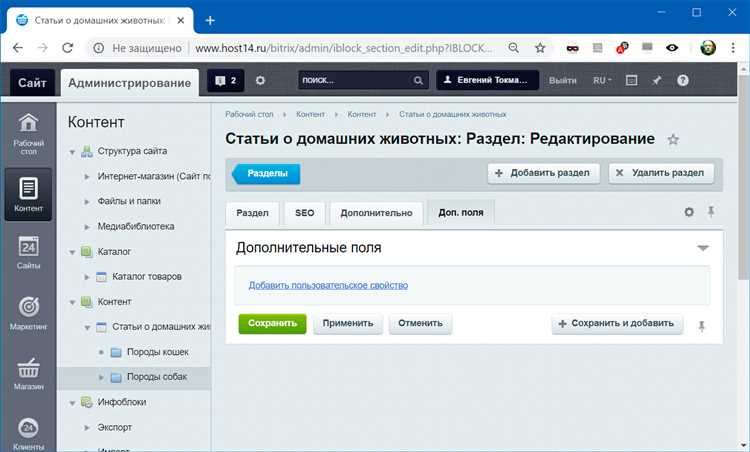The width and height of the screenshot is (750, 452).
Task: Select the Доп. поля tab
Action: pyautogui.click(x=461, y=212)
